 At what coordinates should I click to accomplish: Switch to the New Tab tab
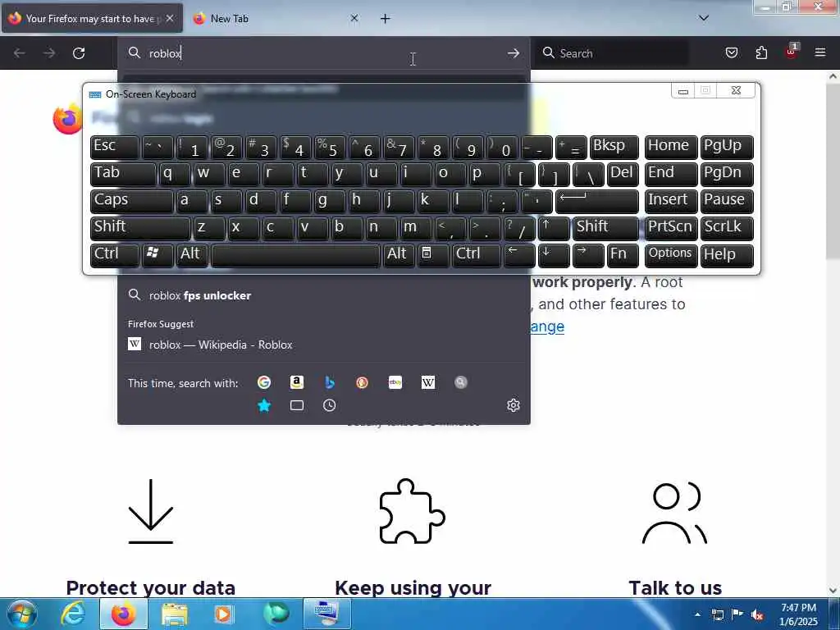pyautogui.click(x=276, y=18)
